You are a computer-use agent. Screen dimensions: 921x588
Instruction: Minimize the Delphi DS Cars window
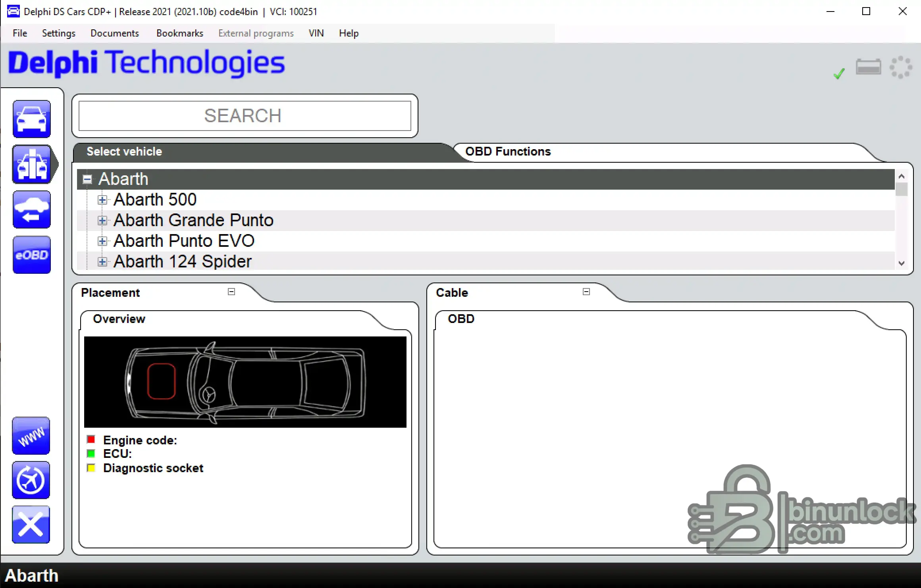coord(830,12)
